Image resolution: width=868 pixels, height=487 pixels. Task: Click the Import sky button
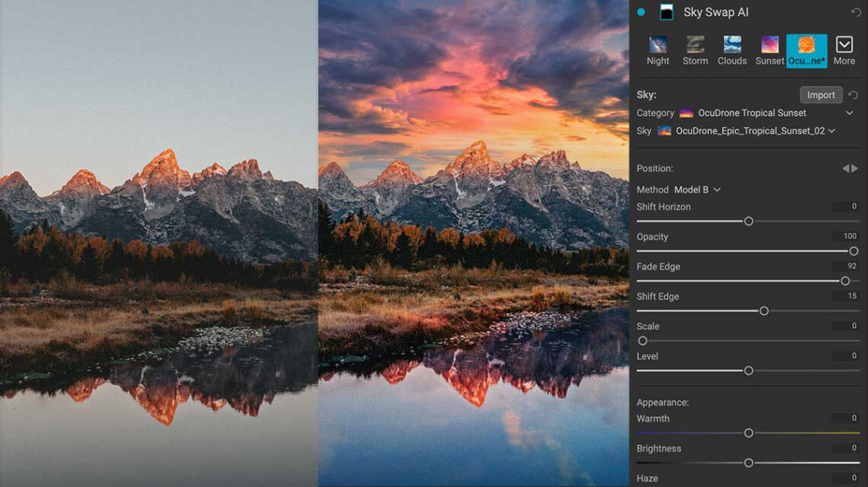[x=821, y=95]
